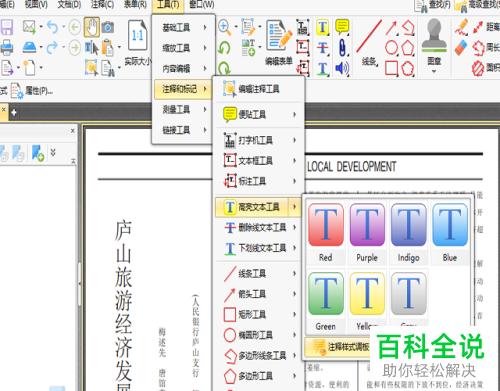This screenshot has height=391, width=500.
Task: Choose 编辑注释工具 in the submenu
Action: coord(258,89)
